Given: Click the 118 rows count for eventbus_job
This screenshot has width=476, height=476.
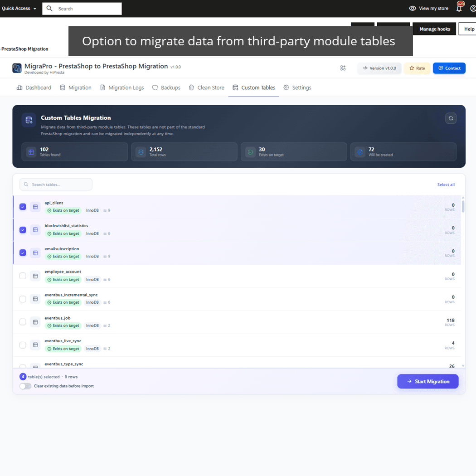Looking at the screenshot, I should pyautogui.click(x=450, y=320).
